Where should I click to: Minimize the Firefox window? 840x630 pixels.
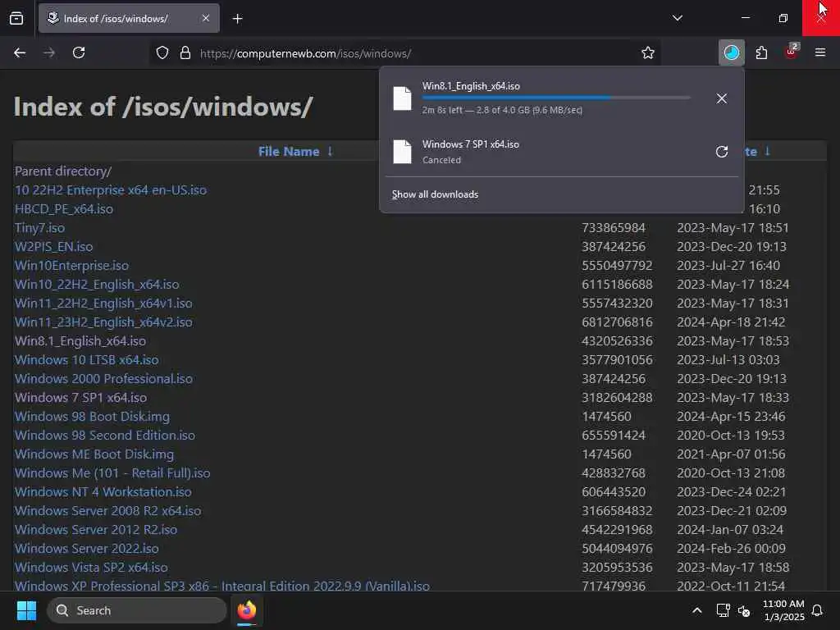[745, 18]
